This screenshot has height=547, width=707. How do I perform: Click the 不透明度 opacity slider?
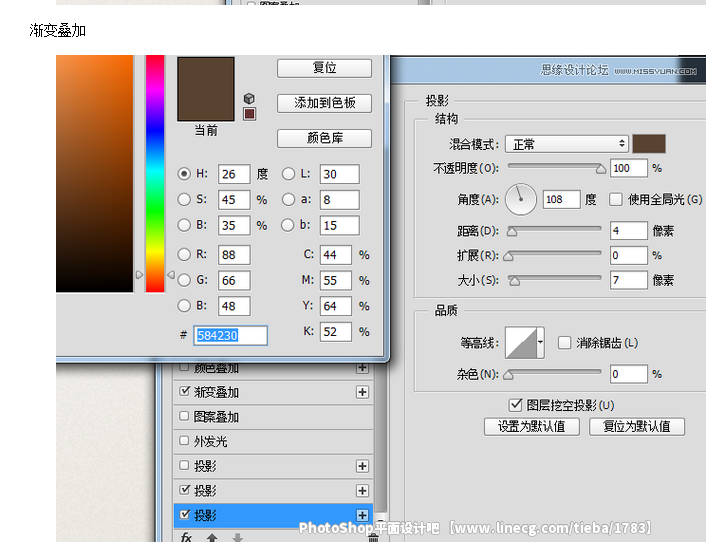[x=556, y=168]
